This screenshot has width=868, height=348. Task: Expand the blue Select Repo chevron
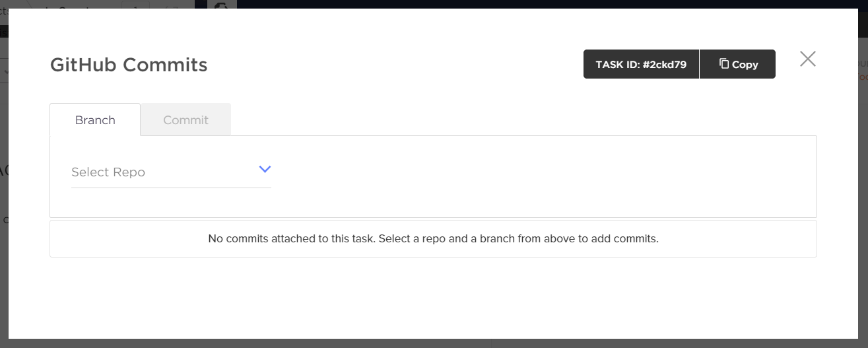pos(265,169)
